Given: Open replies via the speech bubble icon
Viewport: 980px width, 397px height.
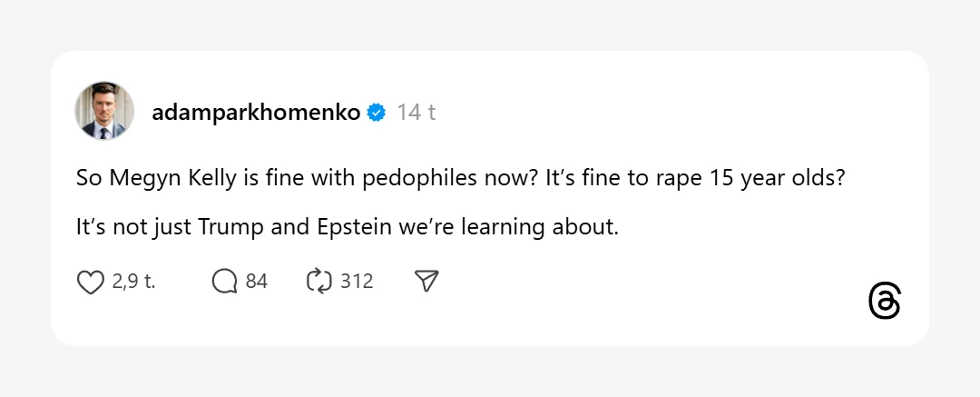Looking at the screenshot, I should pyautogui.click(x=224, y=282).
